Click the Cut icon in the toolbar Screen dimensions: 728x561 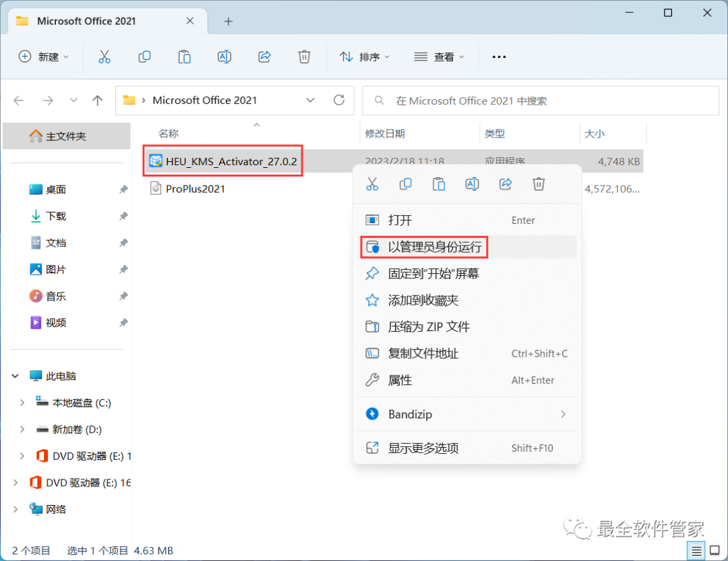(x=104, y=57)
